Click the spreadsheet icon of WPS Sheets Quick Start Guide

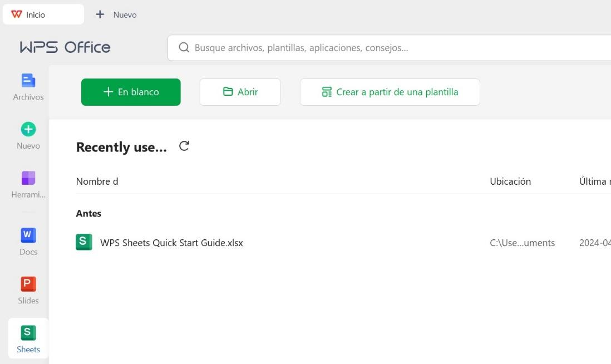click(84, 242)
